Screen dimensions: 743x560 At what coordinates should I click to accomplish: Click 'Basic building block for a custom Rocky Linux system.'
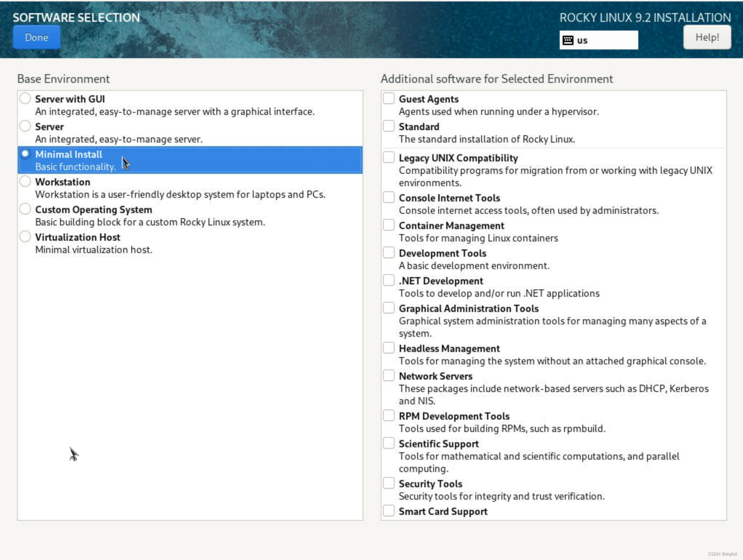point(150,222)
